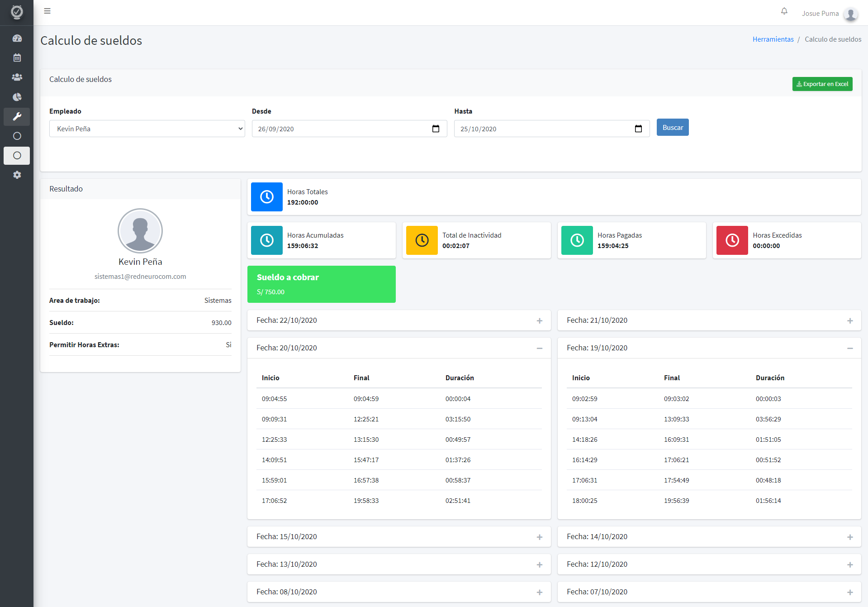Open the users group sidebar icon
Image resolution: width=868 pixels, height=607 pixels.
click(17, 77)
